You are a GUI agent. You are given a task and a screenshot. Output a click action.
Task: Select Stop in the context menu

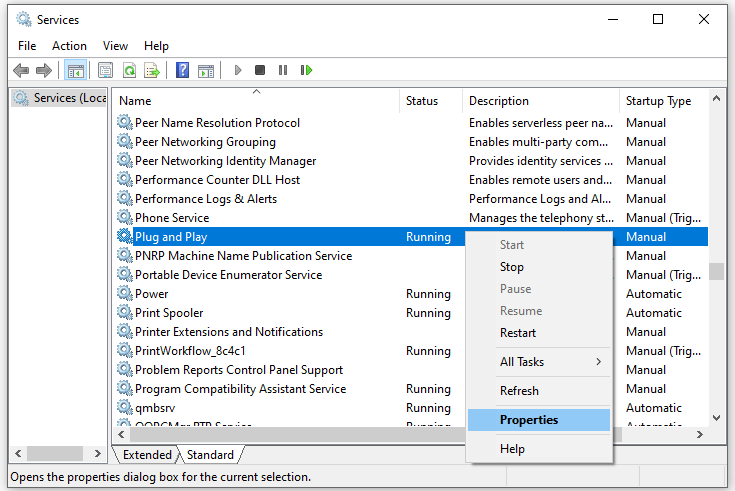512,267
